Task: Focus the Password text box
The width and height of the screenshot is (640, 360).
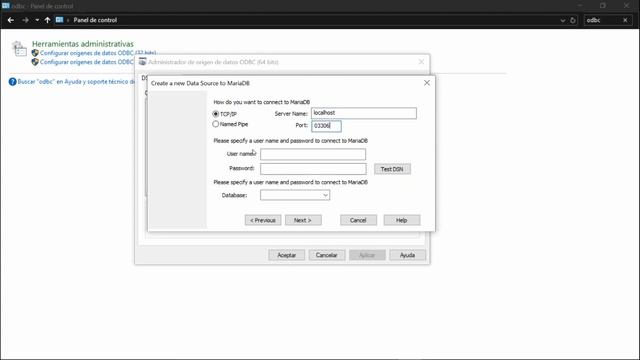Action: pos(313,169)
